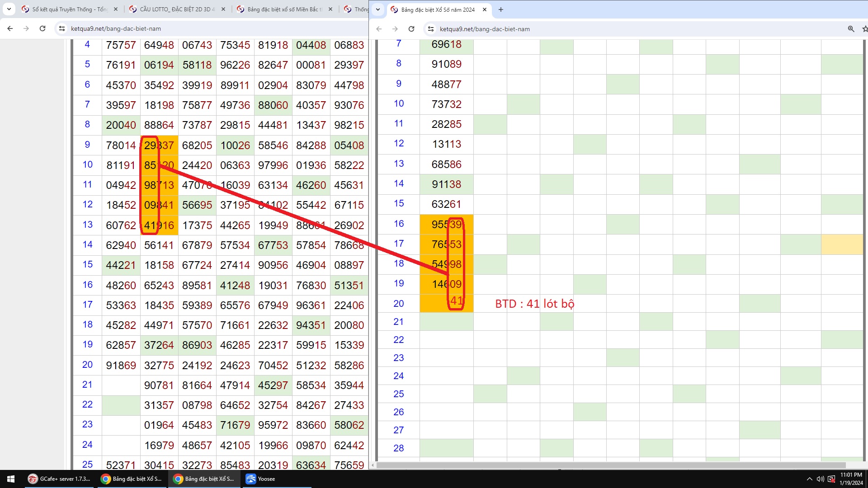Open new tab with plus button
The width and height of the screenshot is (868, 488).
[500, 9]
